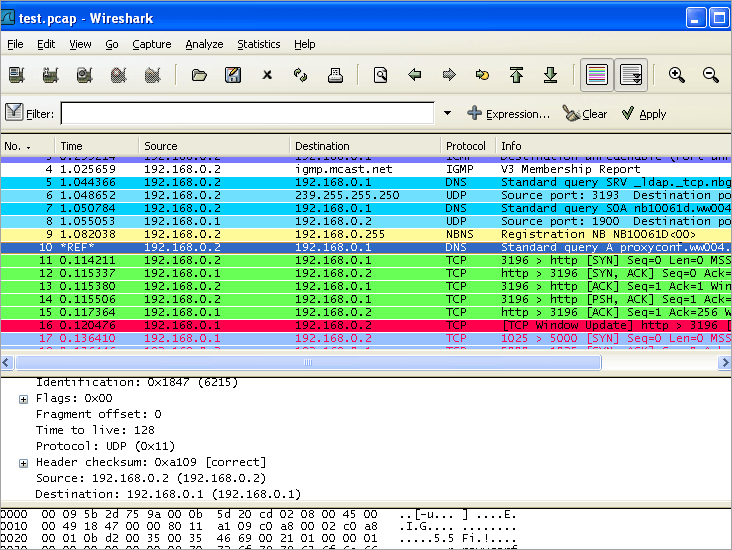This screenshot has width=732, height=550.
Task: Go back in packet history arrow
Action: 415,75
